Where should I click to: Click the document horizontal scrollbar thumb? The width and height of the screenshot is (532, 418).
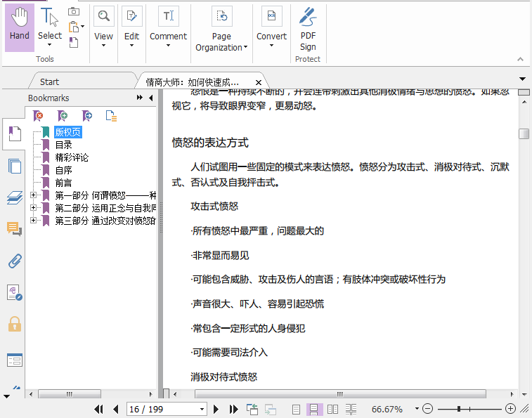pos(340,394)
